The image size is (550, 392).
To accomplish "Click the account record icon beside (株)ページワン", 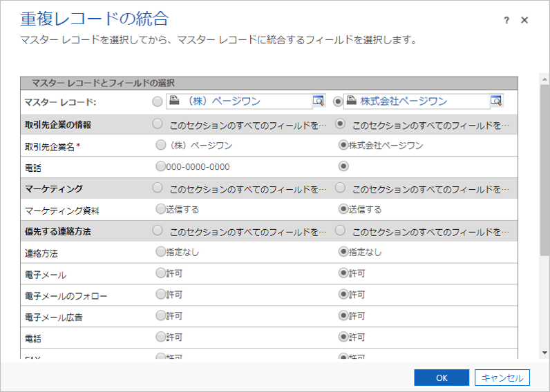I will 176,101.
